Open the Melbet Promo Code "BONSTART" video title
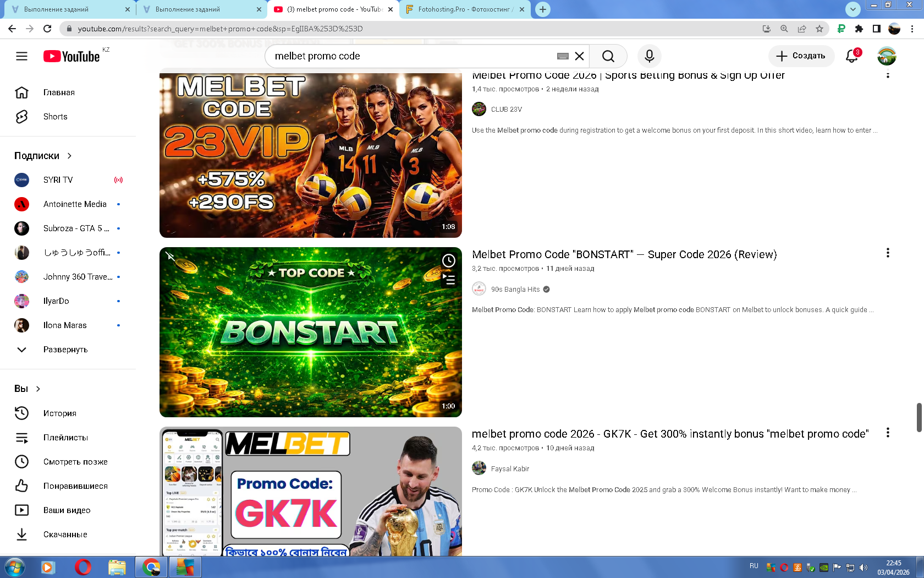 point(624,254)
